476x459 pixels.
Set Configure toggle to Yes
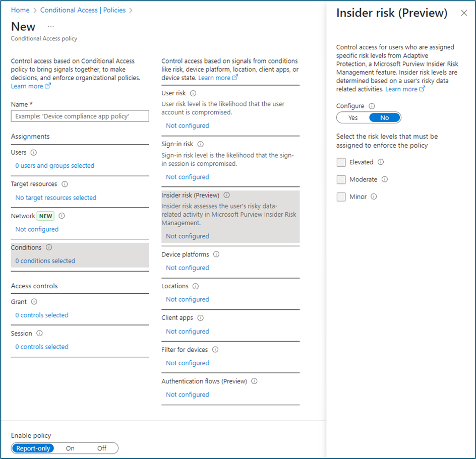(x=353, y=118)
